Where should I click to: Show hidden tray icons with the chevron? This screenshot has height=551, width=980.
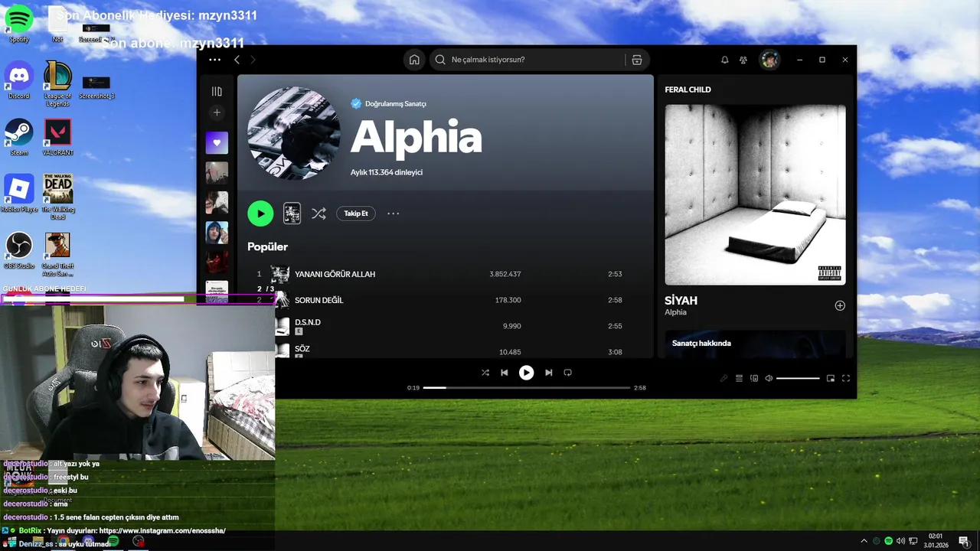tap(864, 541)
